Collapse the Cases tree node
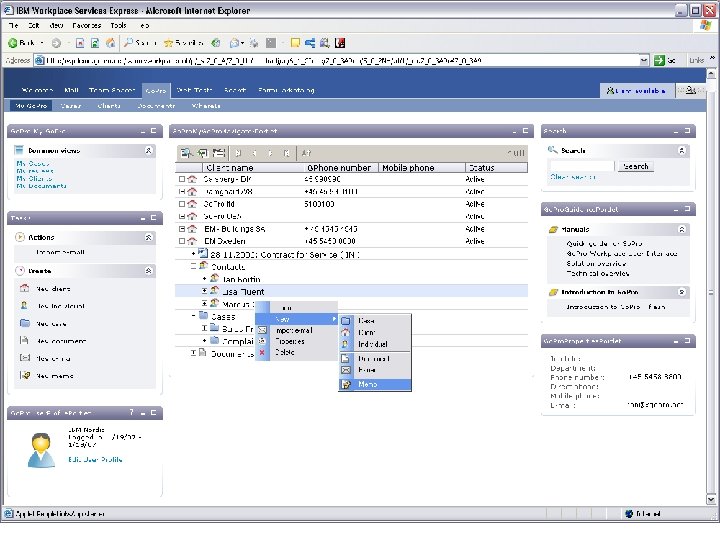 (x=193, y=315)
